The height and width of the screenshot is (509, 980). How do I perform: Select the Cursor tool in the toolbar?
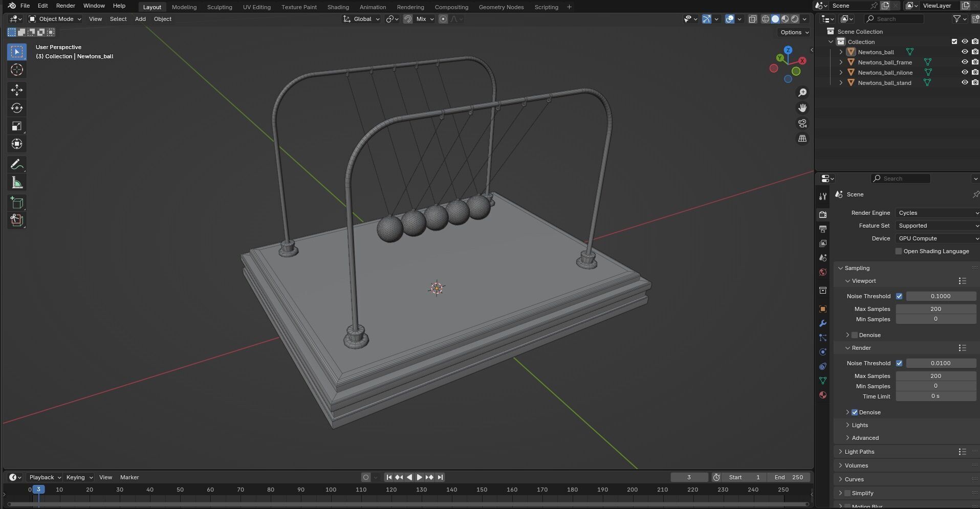(x=17, y=70)
